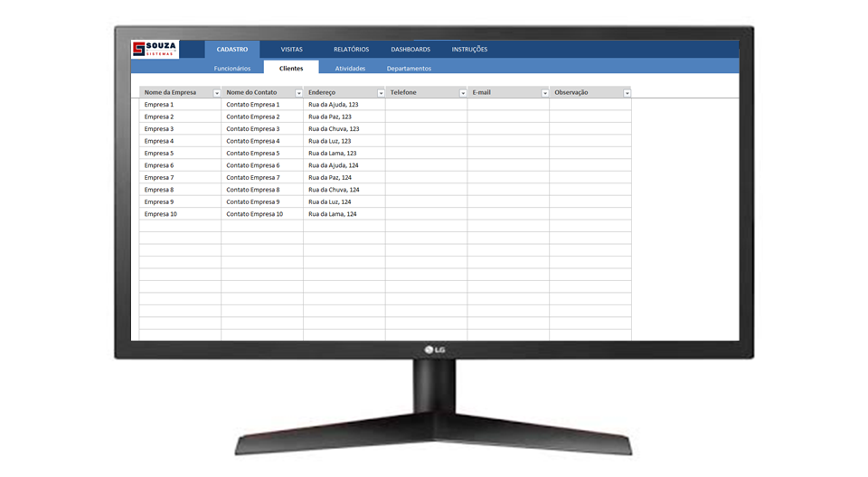Image resolution: width=868 pixels, height=477 pixels.
Task: Select the cell 'Empresa 7'
Action: coord(180,178)
